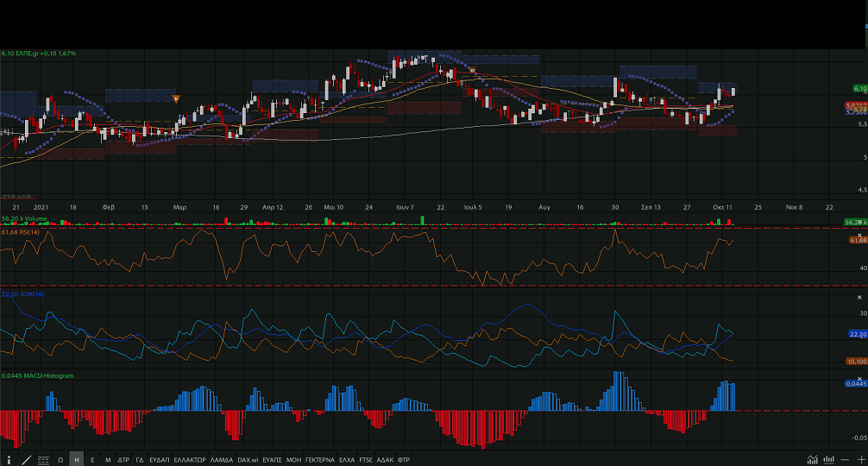The width and height of the screenshot is (868, 466).
Task: Load the ΕΛΛΑΚΤΩΡ stock chart
Action: pos(190,460)
